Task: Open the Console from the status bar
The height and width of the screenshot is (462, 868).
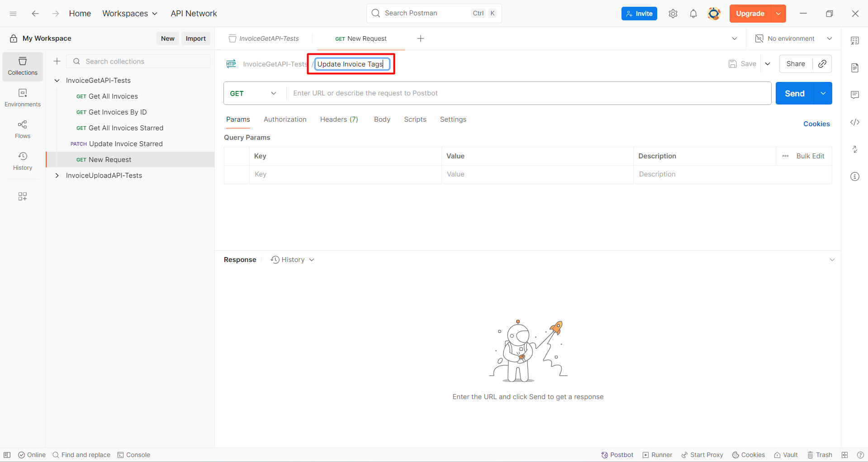Action: click(x=133, y=455)
